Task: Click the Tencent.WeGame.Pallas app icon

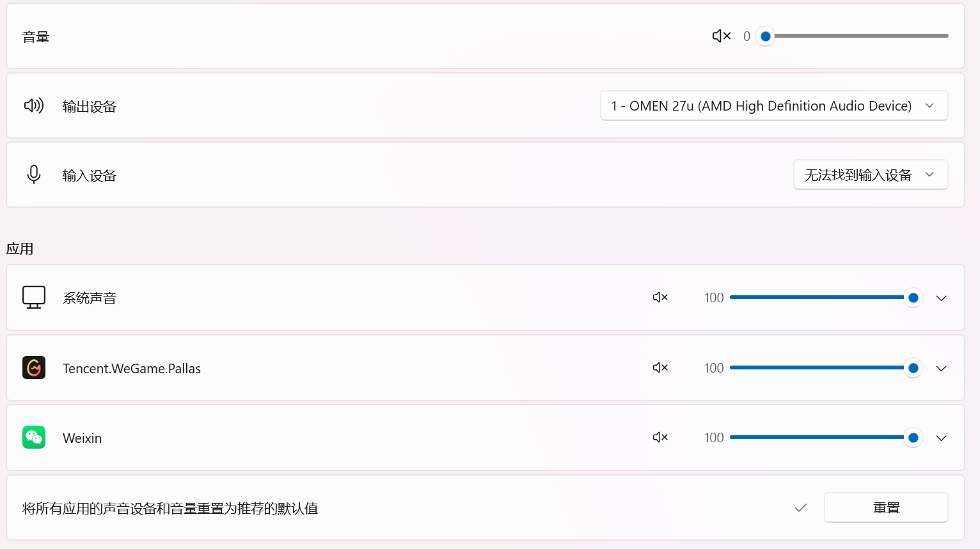Action: (34, 367)
